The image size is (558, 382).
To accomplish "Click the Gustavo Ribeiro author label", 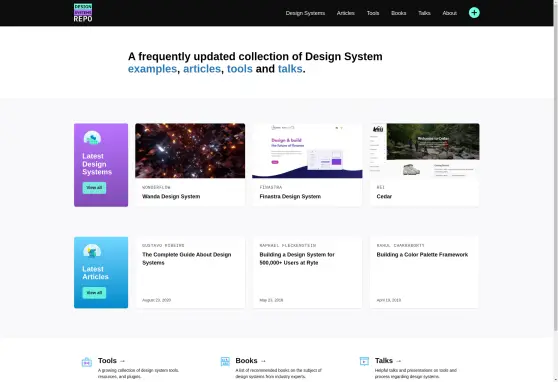I will (163, 246).
